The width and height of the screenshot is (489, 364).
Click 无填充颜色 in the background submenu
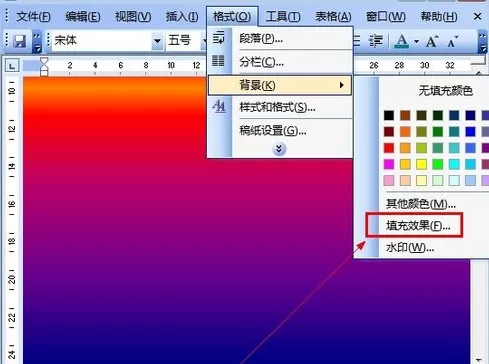coord(445,91)
